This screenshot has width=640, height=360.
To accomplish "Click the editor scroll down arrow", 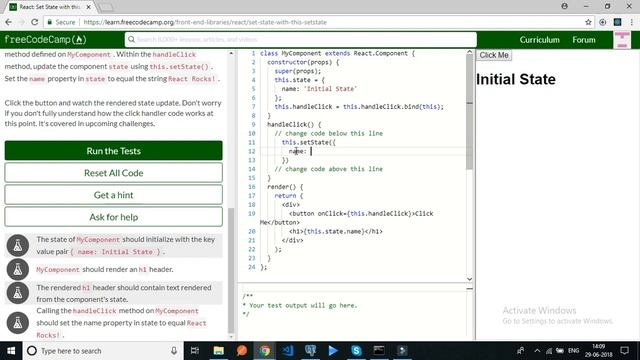I will click(x=469, y=279).
